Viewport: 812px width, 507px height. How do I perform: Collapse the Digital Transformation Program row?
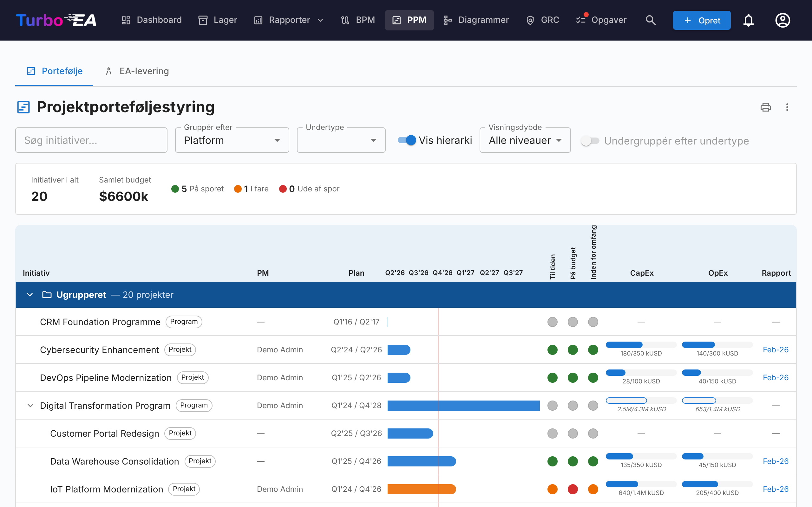click(30, 405)
